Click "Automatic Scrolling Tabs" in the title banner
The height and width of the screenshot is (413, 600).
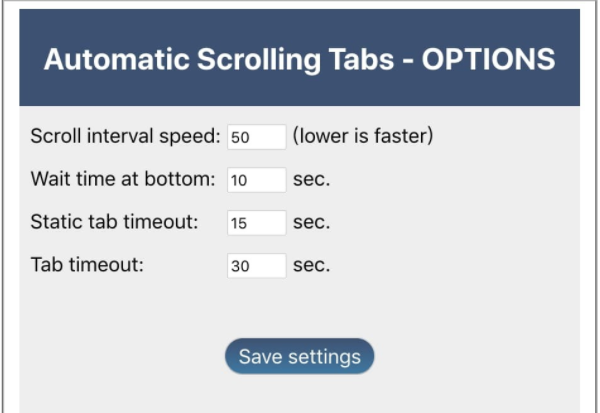(x=219, y=60)
